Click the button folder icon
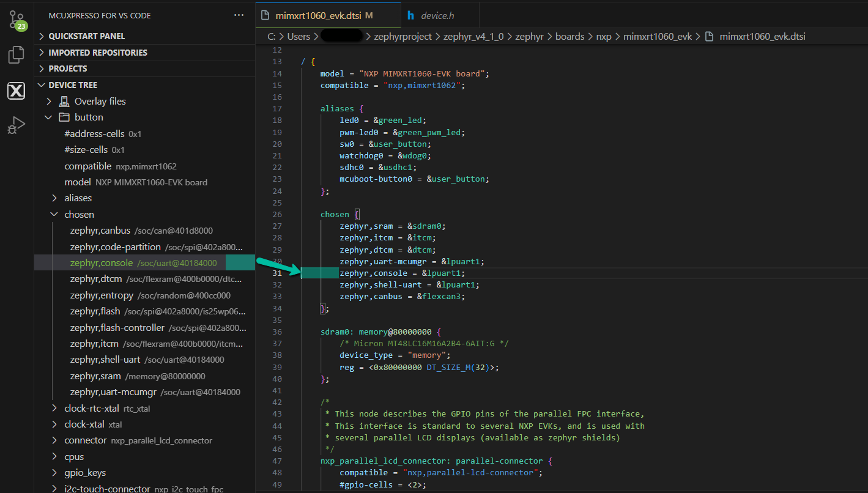 point(64,117)
